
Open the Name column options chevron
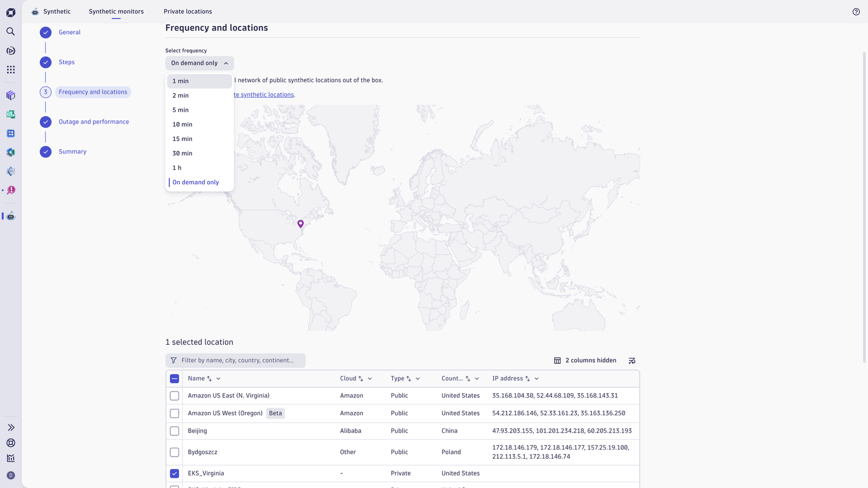tap(219, 378)
